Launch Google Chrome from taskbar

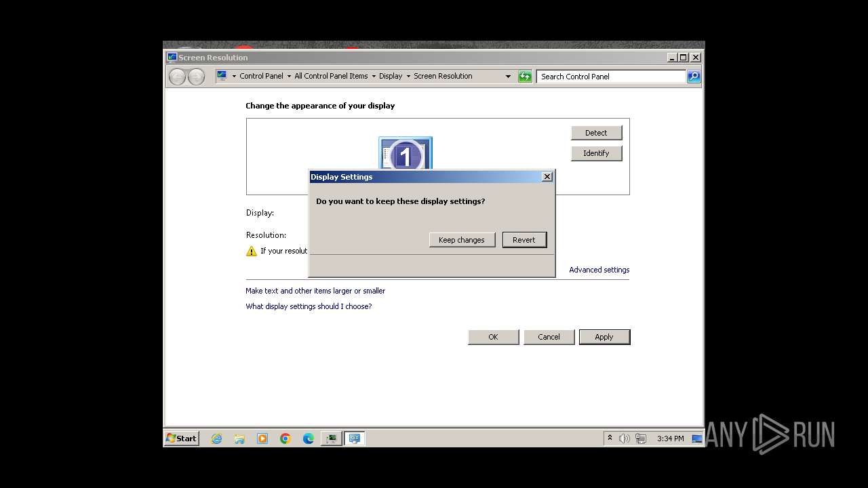(285, 439)
